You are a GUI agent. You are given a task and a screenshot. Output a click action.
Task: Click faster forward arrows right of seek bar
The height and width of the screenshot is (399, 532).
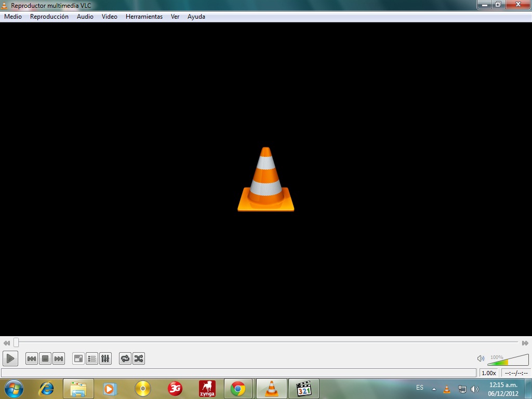click(x=525, y=343)
